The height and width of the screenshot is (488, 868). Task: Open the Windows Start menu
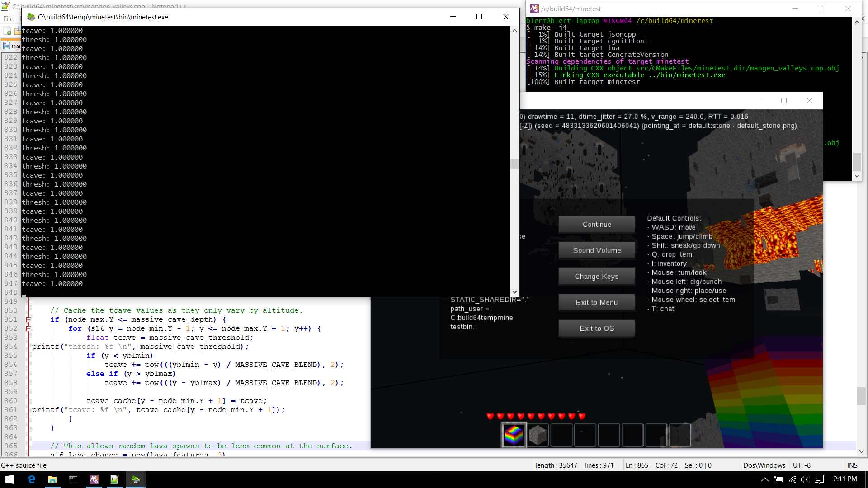point(10,479)
